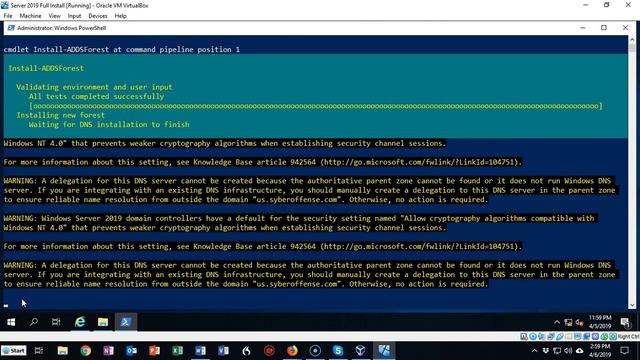Click the host network tray icon

[557, 351]
